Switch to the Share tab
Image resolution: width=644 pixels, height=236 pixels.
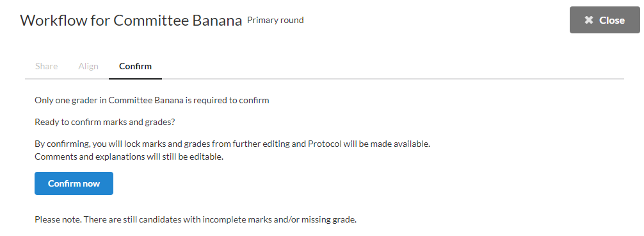(x=46, y=66)
